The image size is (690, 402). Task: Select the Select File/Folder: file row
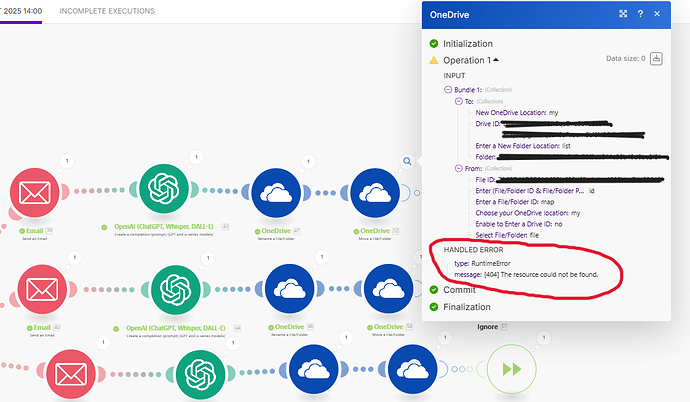click(x=507, y=235)
